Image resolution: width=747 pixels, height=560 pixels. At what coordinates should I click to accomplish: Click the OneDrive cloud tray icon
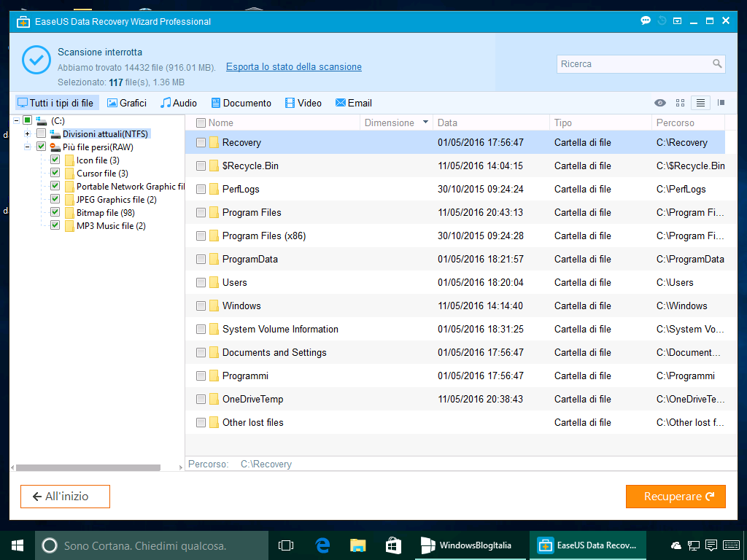676,545
